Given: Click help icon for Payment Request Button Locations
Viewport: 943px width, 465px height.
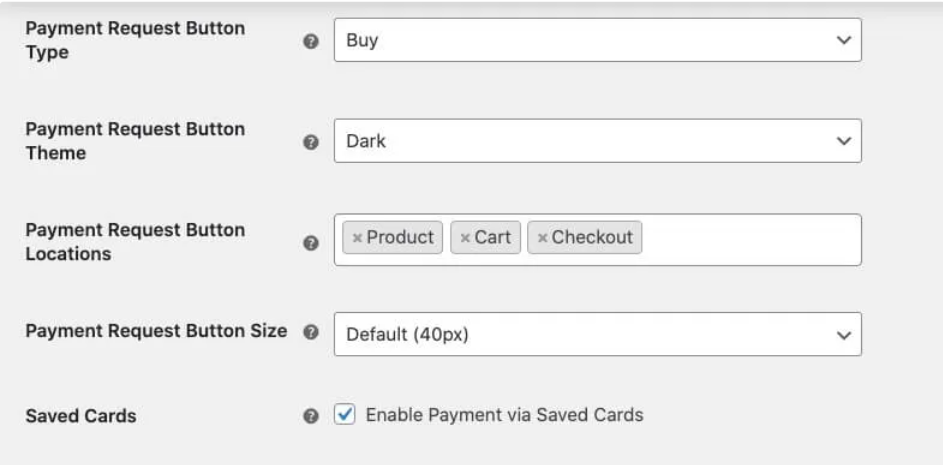Looking at the screenshot, I should (x=311, y=243).
